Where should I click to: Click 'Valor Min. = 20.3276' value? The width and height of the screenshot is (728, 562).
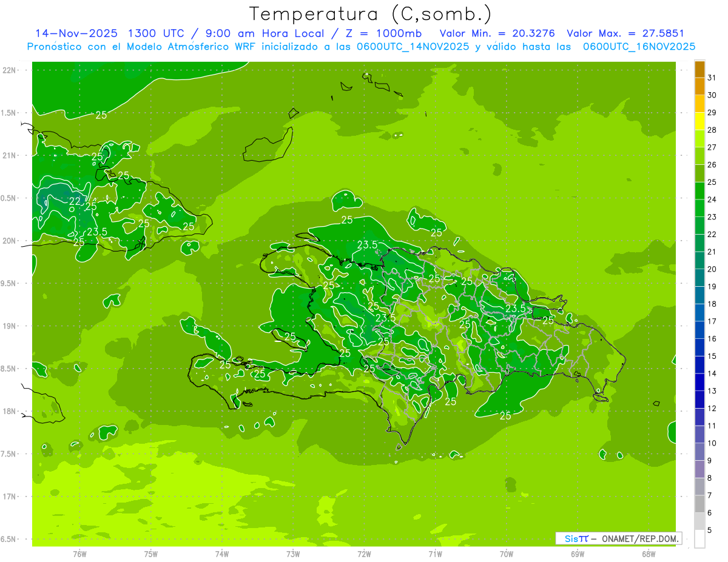(x=497, y=33)
